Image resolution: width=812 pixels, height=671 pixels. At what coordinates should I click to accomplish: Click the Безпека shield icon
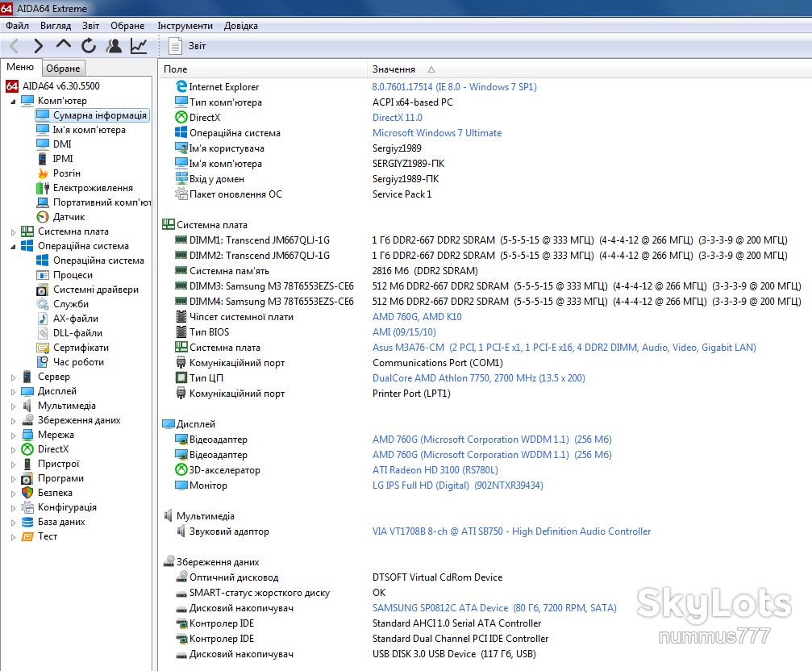click(27, 493)
